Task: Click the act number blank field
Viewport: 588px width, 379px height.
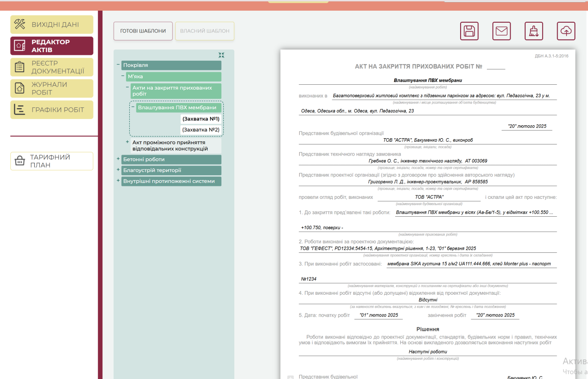Action: 496,66
